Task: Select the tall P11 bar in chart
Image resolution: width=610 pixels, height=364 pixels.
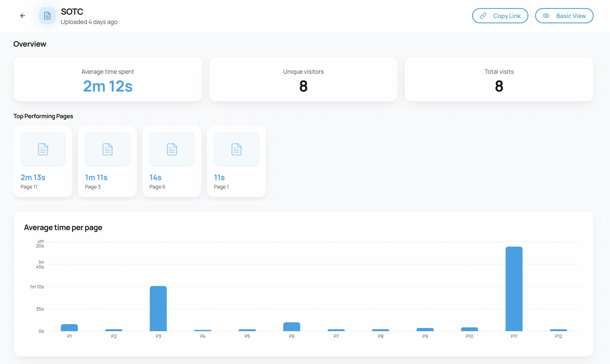Action: 514,289
